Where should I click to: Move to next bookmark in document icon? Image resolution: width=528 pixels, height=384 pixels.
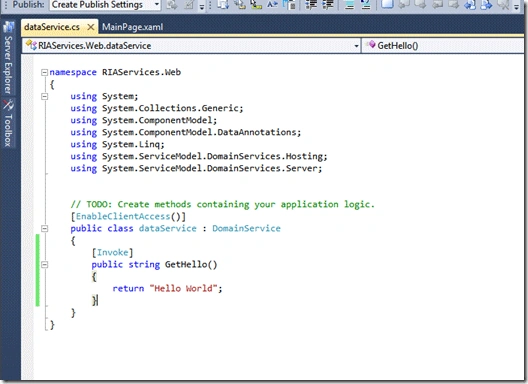pyautogui.click(x=487, y=5)
